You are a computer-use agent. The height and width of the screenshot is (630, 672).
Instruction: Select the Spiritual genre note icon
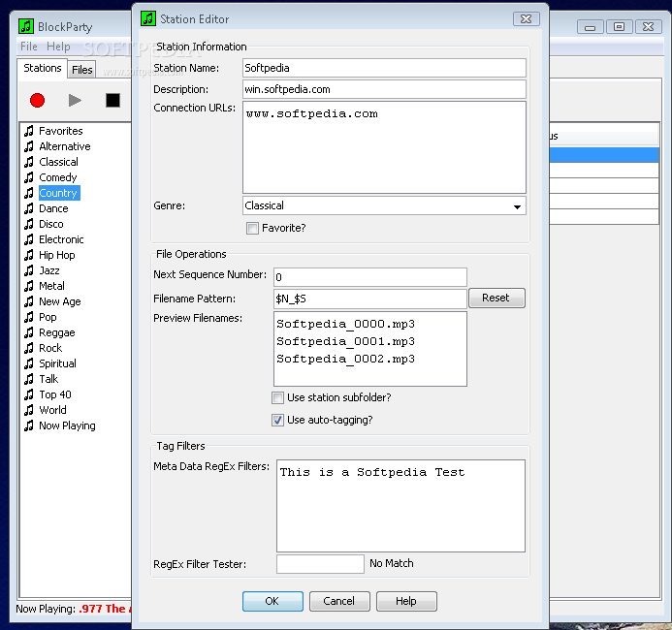[x=29, y=363]
